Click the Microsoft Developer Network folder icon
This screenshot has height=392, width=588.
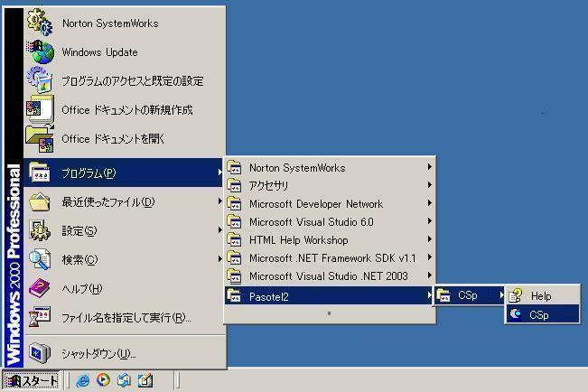234,204
